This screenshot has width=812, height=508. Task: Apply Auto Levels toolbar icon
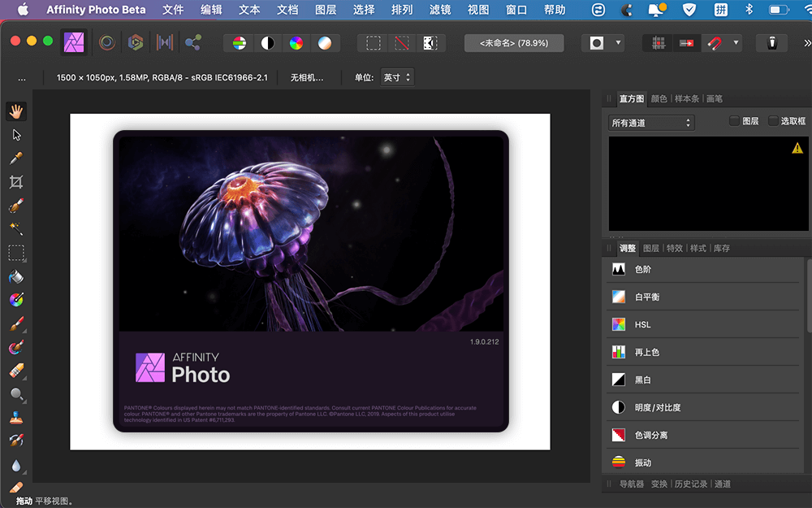(240, 43)
